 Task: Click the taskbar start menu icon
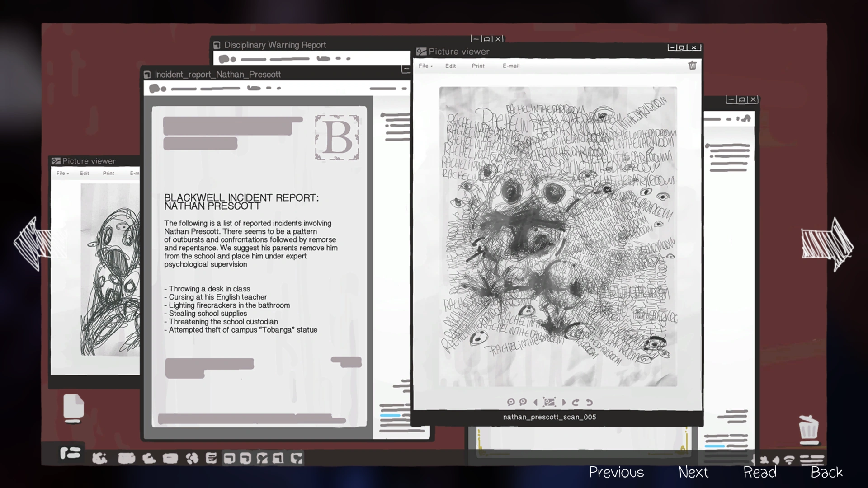point(70,453)
